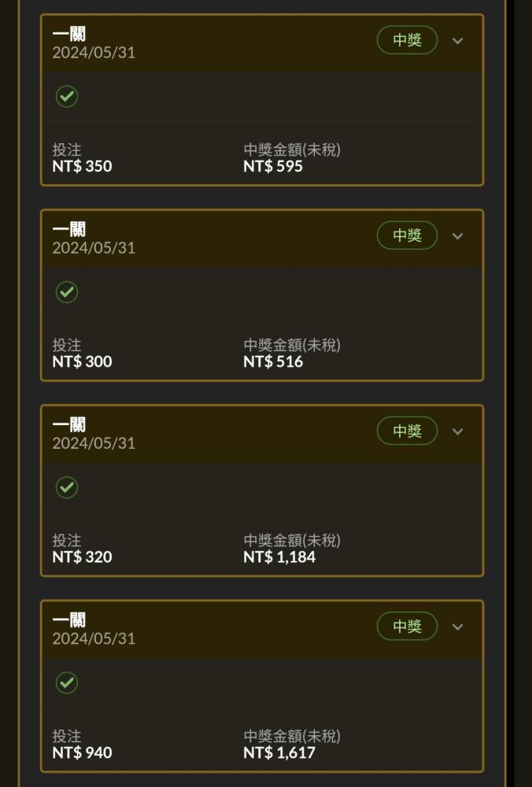Click the green checkmark in NT$ 350 bet card

point(67,96)
